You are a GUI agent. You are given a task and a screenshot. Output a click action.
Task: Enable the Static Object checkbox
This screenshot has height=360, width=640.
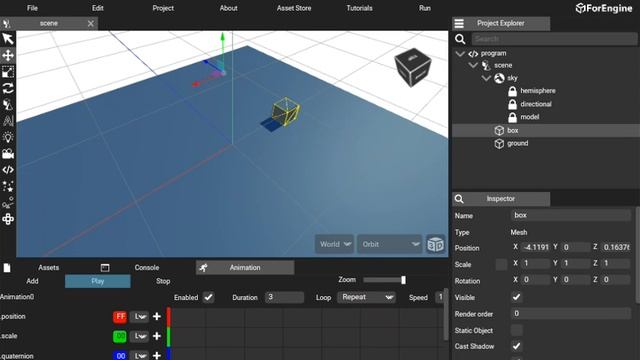click(516, 330)
